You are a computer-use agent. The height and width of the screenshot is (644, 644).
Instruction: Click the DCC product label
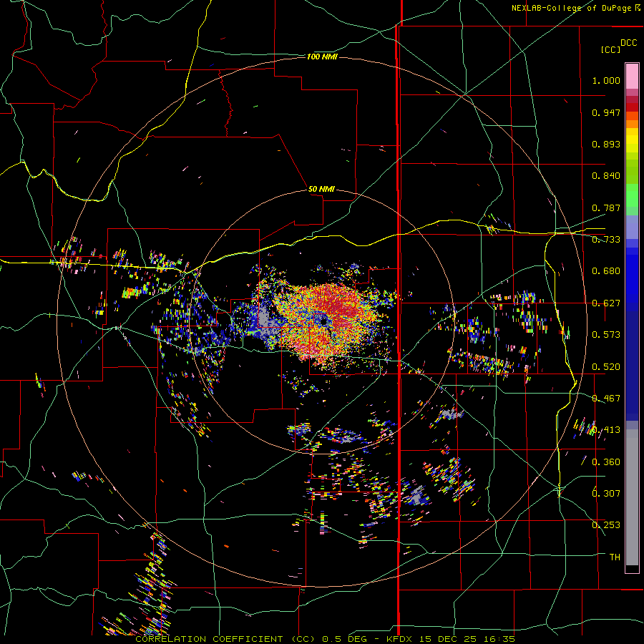[629, 43]
